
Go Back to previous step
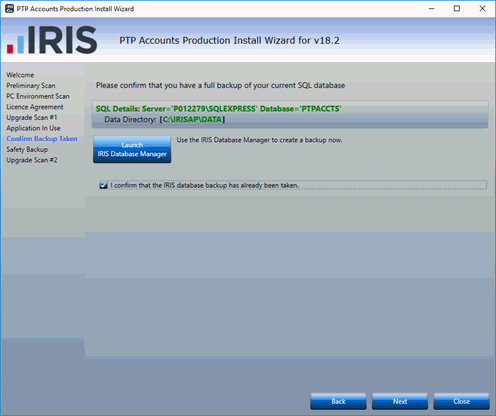tap(338, 401)
